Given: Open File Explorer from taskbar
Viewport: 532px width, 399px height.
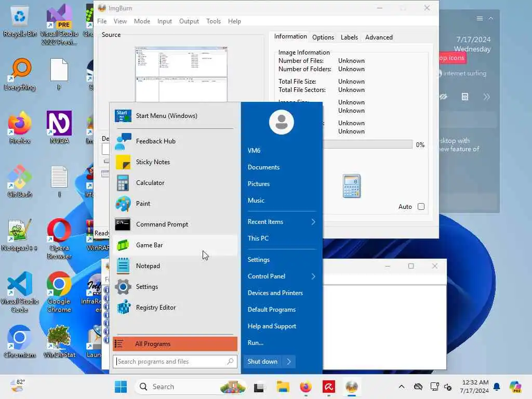Looking at the screenshot, I should [x=283, y=387].
